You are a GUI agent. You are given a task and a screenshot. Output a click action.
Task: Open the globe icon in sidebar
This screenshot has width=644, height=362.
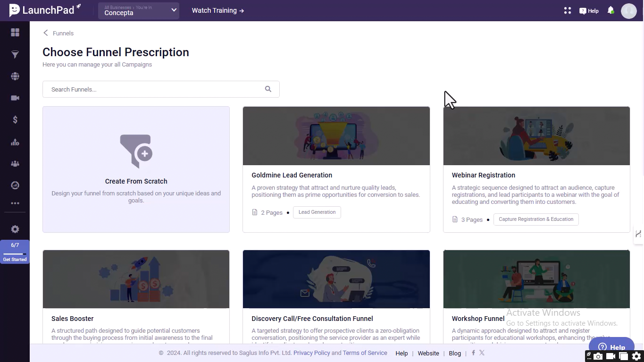click(x=15, y=76)
